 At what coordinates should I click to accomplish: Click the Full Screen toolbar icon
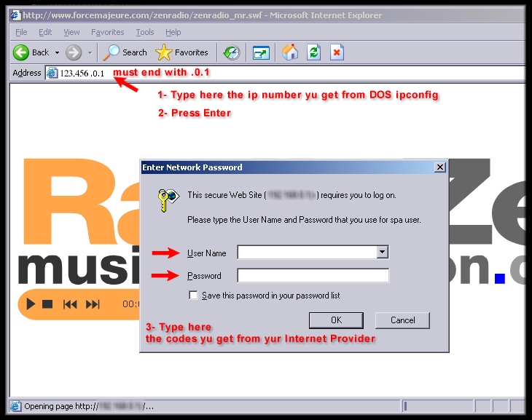[261, 53]
